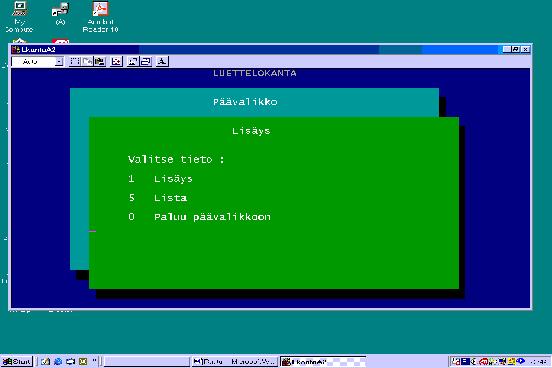Click Show Desktop quick launch icon

pyautogui.click(x=45, y=362)
